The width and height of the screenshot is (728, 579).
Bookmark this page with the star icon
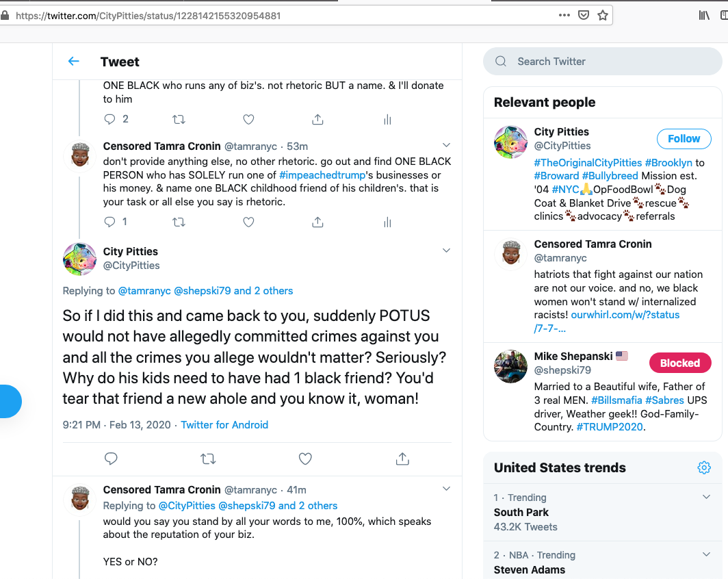603,15
